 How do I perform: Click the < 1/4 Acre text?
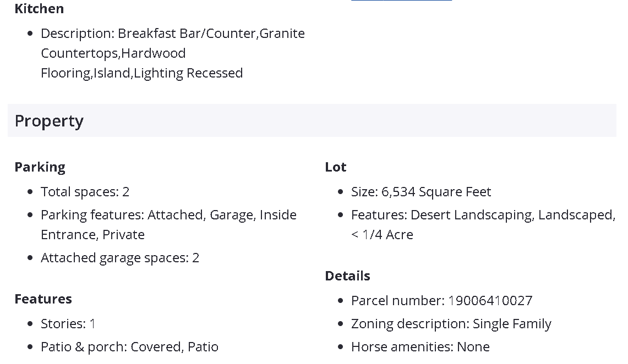point(382,235)
